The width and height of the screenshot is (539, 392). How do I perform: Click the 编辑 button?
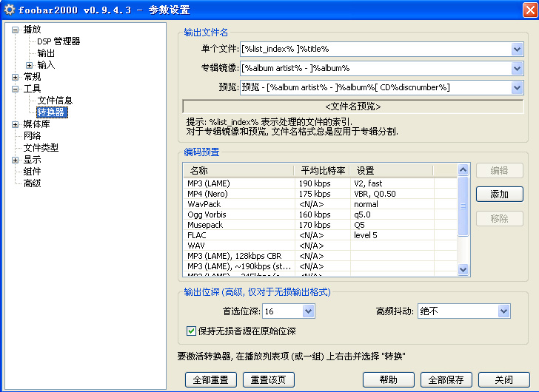(x=500, y=171)
